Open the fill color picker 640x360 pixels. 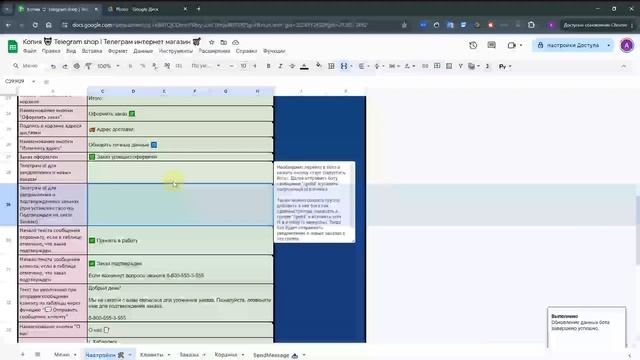point(319,66)
